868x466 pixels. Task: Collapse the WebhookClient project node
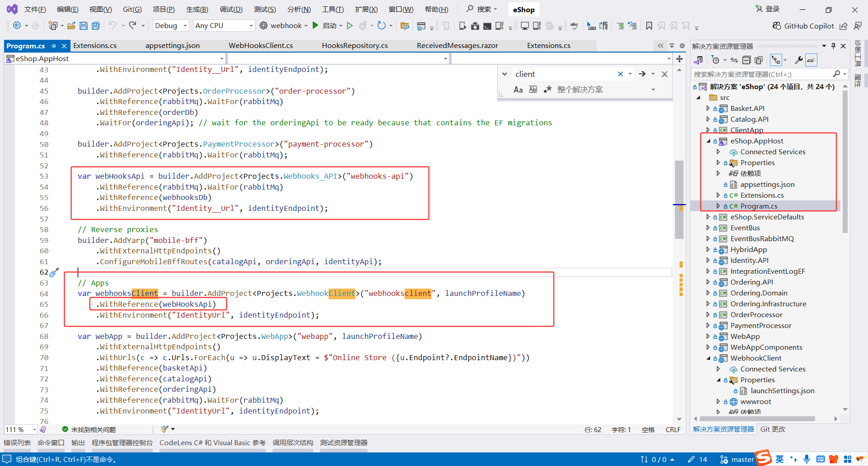tap(708, 358)
